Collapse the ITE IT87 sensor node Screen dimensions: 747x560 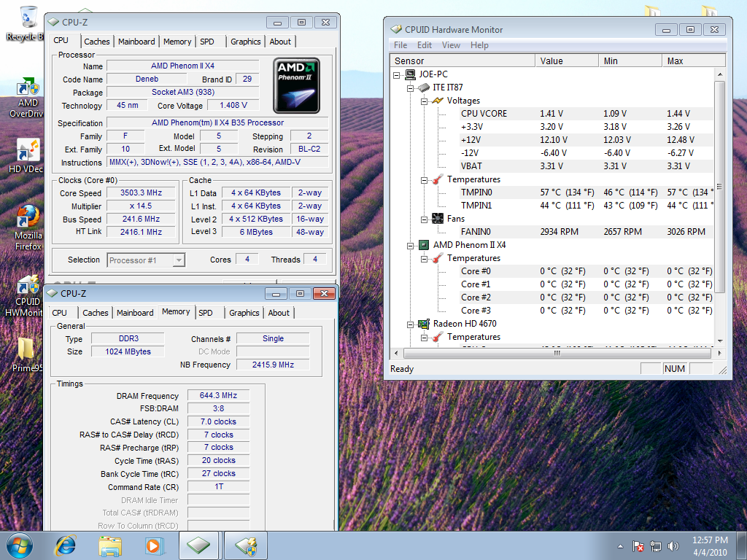[411, 87]
